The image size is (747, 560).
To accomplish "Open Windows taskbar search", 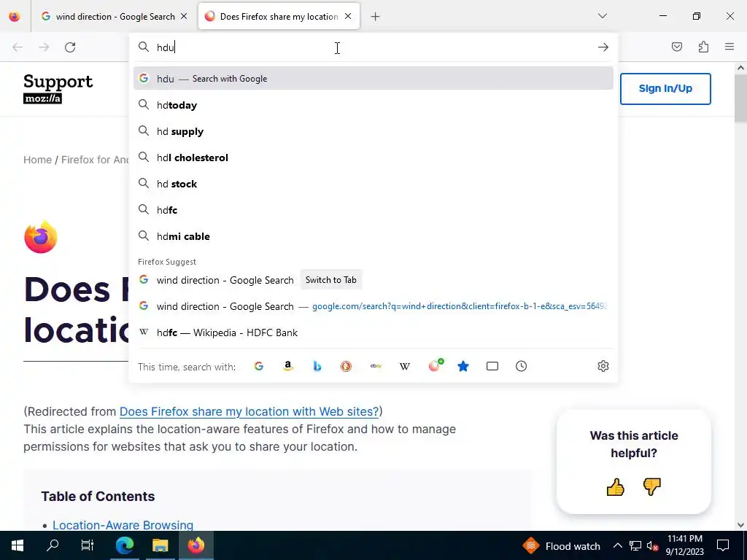I will click(x=53, y=545).
